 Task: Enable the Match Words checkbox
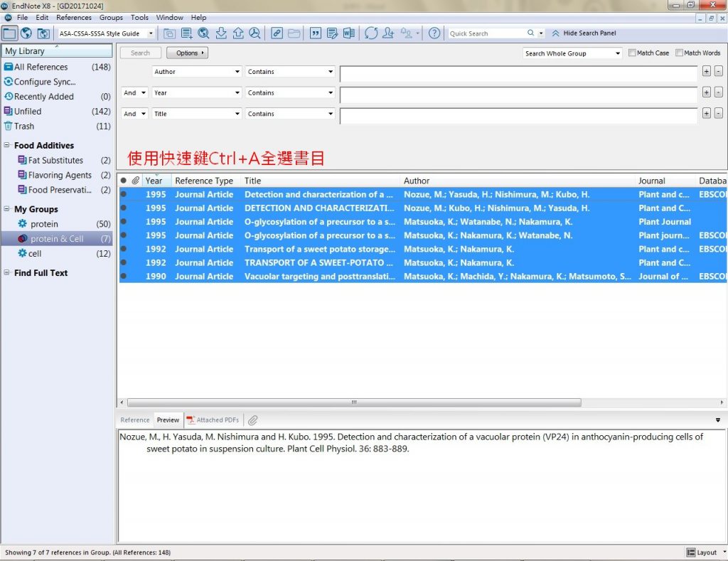679,53
